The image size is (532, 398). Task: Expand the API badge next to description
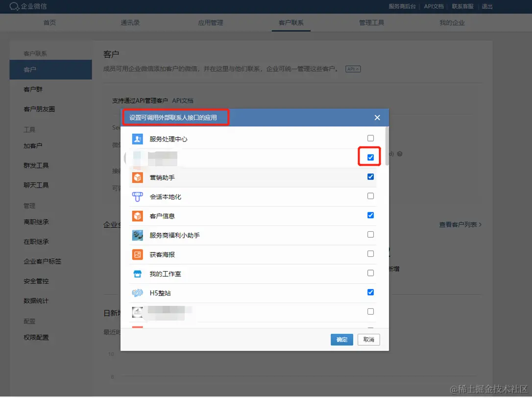point(353,69)
